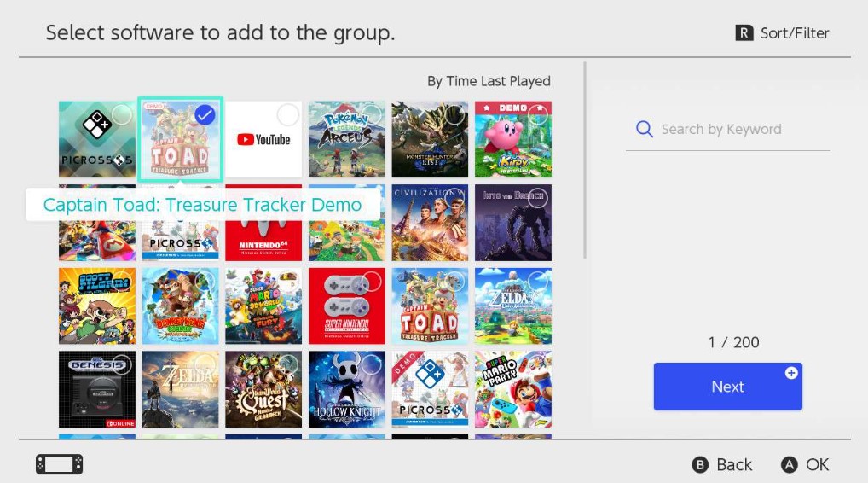This screenshot has width=868, height=483.
Task: Click the controller icon in the footer
Action: (x=59, y=464)
